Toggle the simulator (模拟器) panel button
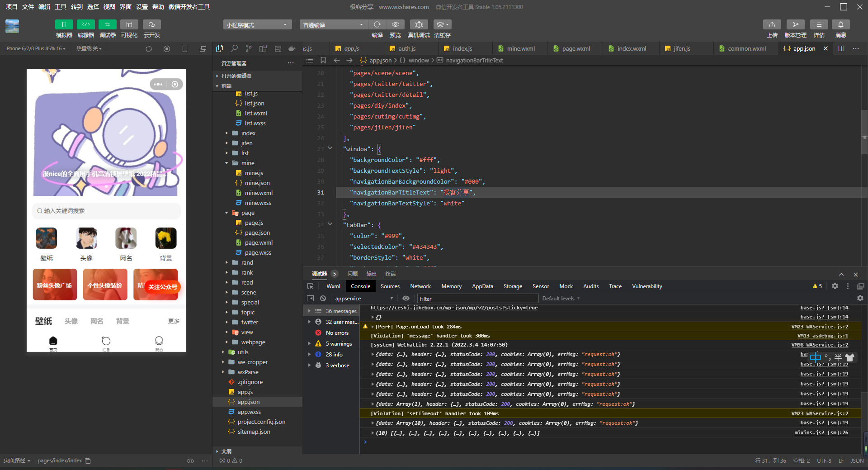This screenshot has width=868, height=470. tap(64, 24)
